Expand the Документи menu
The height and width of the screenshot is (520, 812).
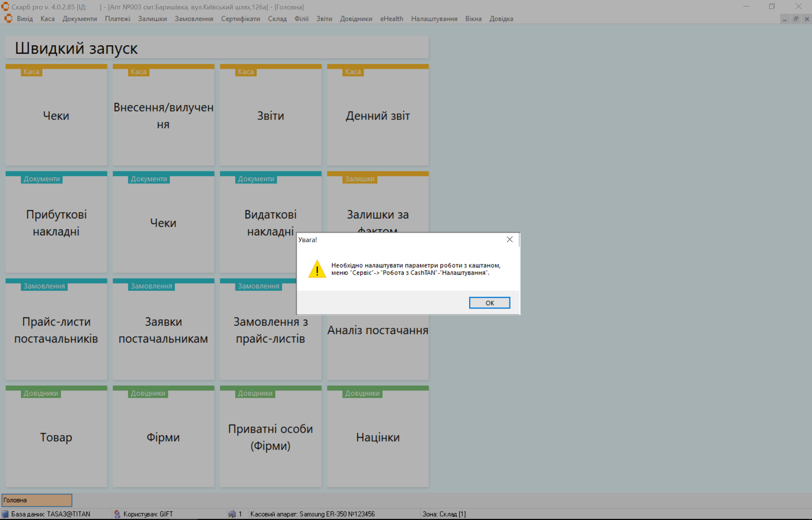click(x=79, y=19)
